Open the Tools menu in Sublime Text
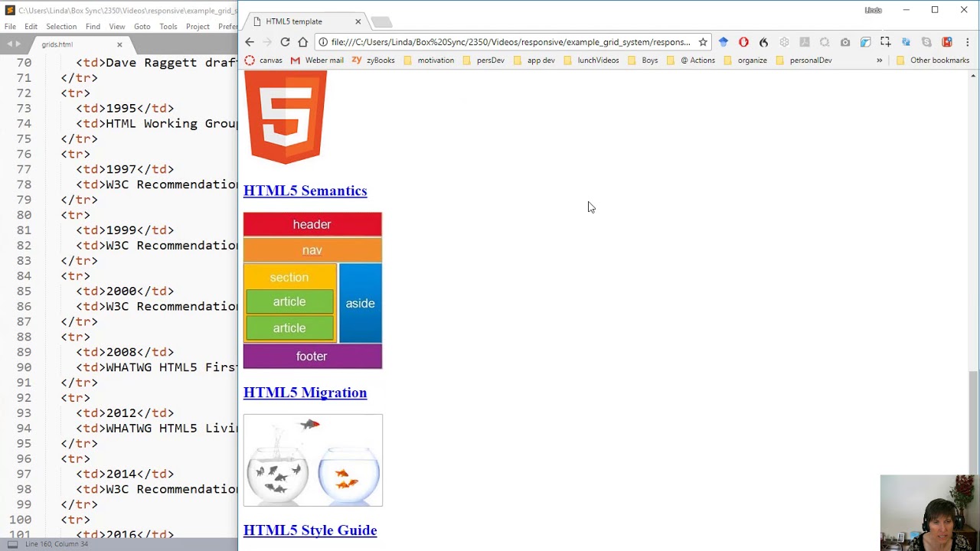The height and width of the screenshot is (551, 980). point(168,26)
